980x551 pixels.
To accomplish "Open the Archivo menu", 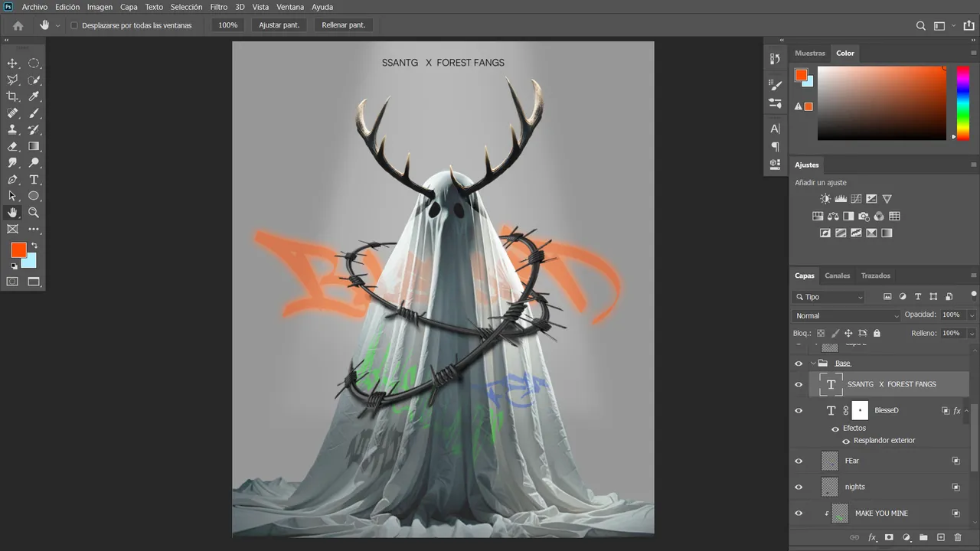I will [34, 7].
